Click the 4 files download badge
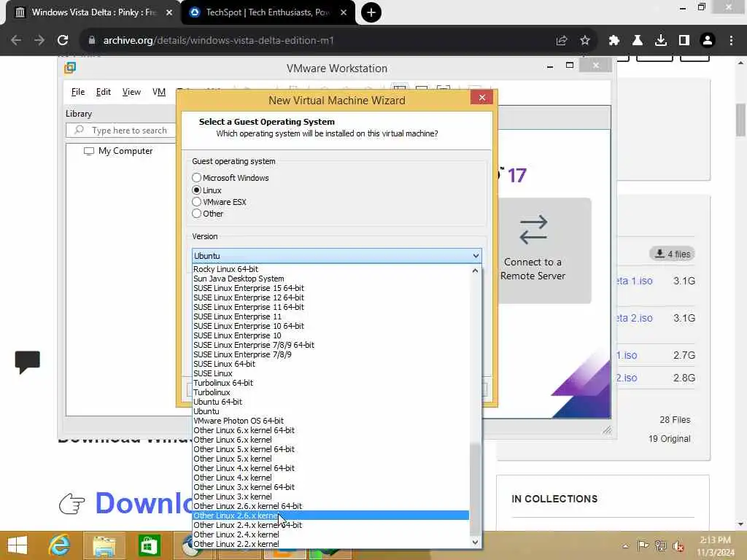 point(672,254)
